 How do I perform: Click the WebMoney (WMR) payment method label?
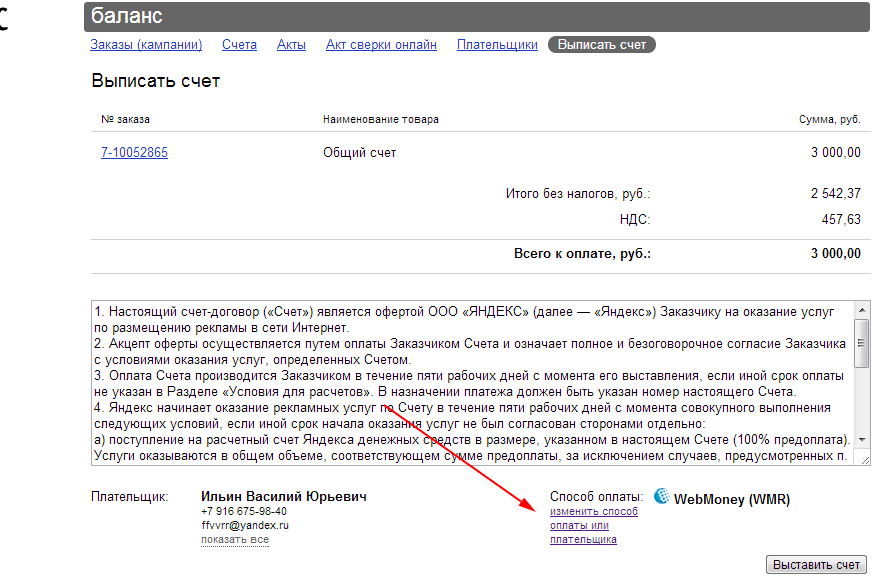[x=732, y=499]
